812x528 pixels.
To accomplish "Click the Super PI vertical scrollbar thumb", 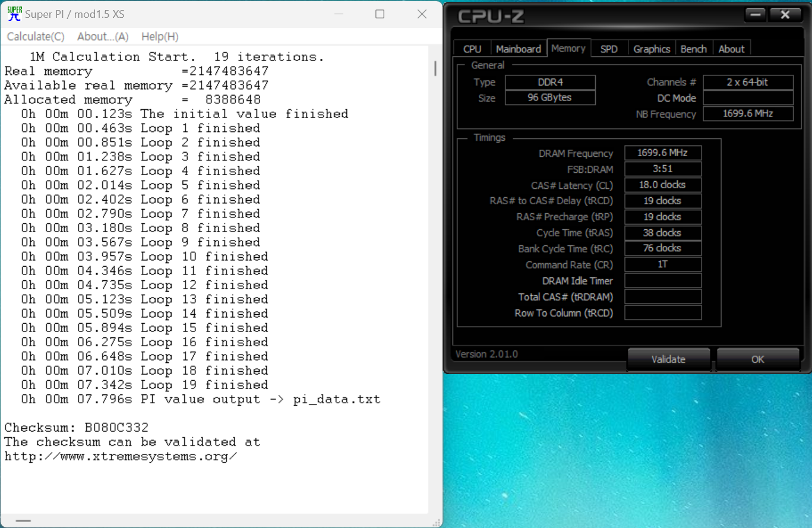I will [435, 68].
